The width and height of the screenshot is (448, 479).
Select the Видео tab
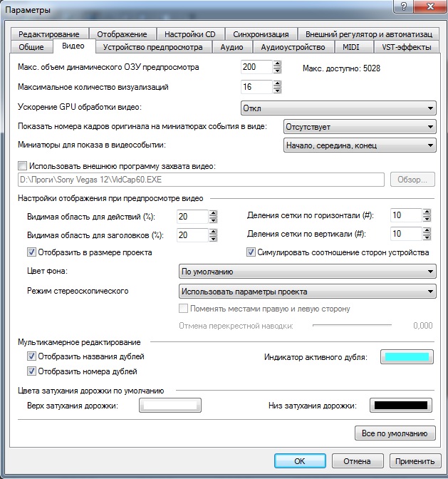(x=73, y=46)
